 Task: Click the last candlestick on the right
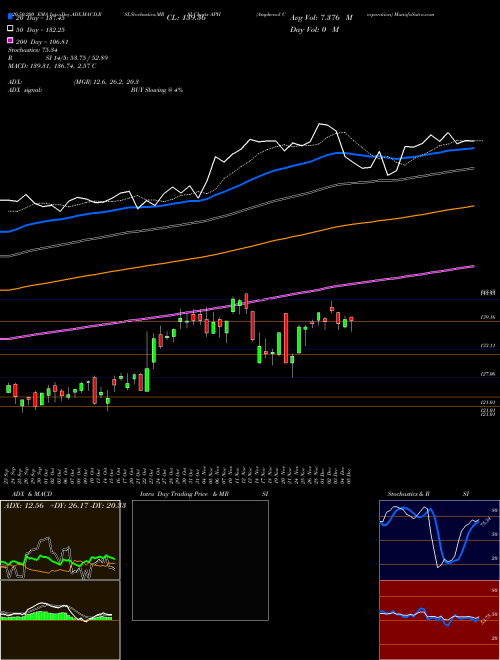pyautogui.click(x=351, y=319)
